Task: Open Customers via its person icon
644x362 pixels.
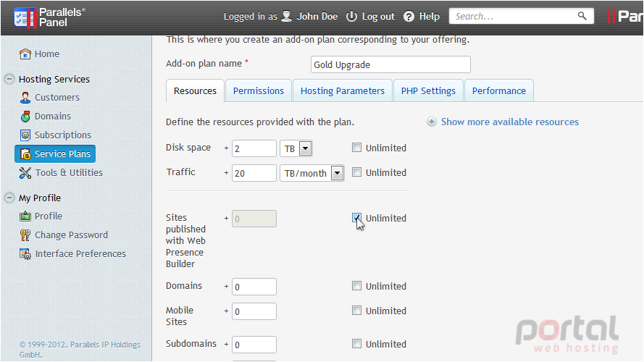Action: [25, 97]
